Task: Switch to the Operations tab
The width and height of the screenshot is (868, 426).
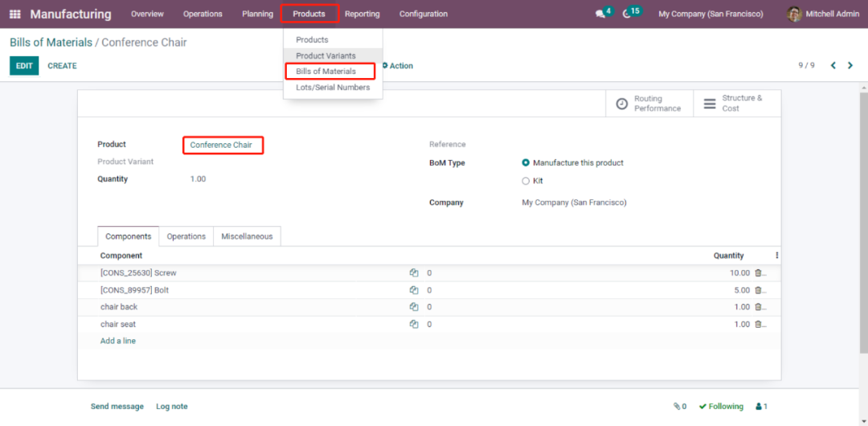Action: point(186,236)
